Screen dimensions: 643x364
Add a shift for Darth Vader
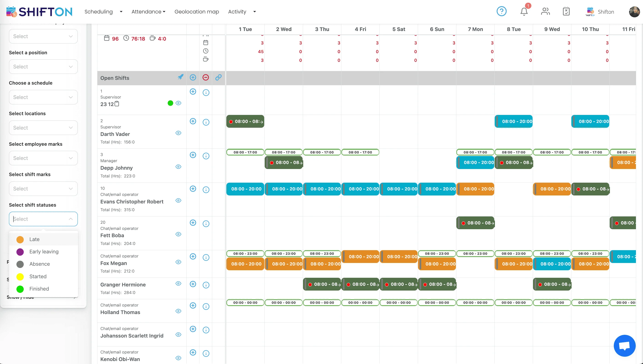tap(193, 121)
